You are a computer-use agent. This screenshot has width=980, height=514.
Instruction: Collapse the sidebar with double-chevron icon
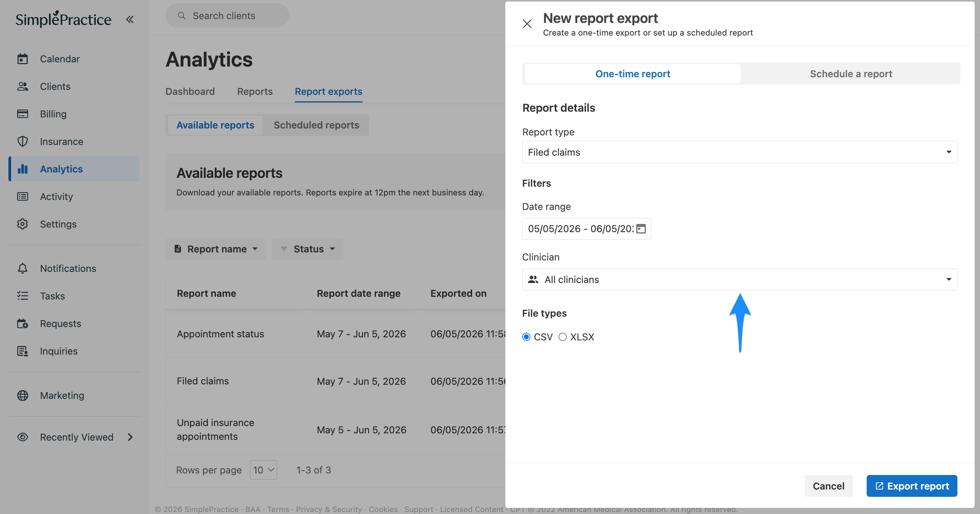tap(130, 19)
